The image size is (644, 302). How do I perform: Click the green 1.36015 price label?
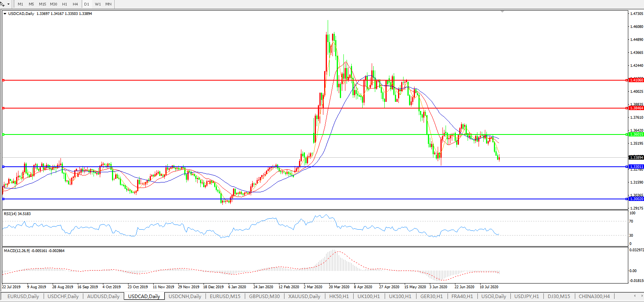[x=636, y=134]
